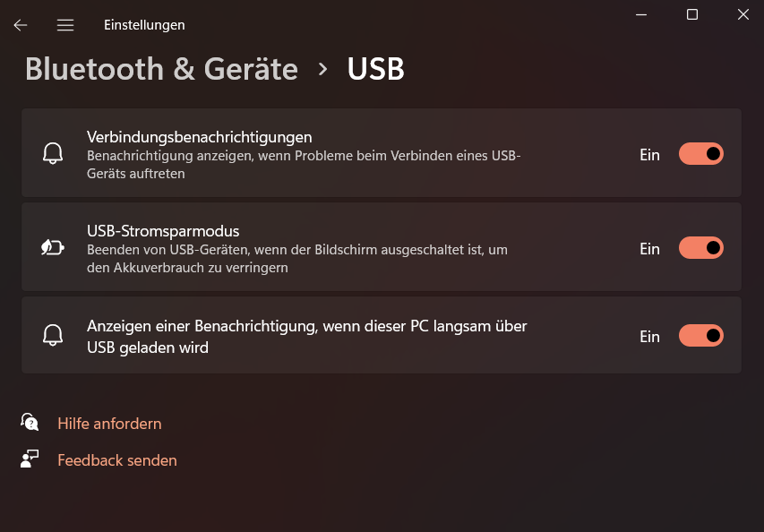The image size is (764, 532).
Task: Turn off the USB-Stromsparmodus switch
Action: click(x=700, y=247)
